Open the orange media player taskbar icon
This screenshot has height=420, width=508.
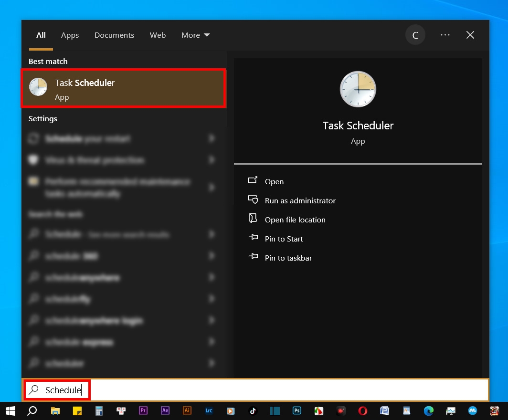click(x=231, y=411)
